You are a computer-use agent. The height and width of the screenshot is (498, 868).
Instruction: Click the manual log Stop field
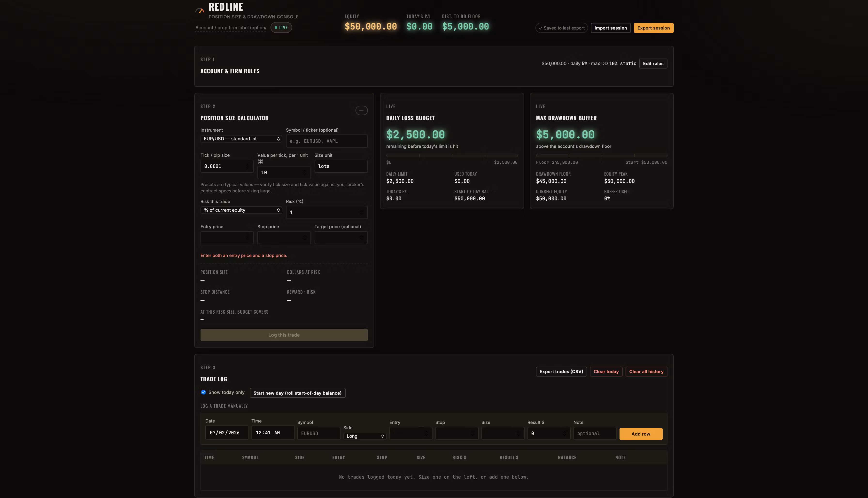(x=457, y=433)
